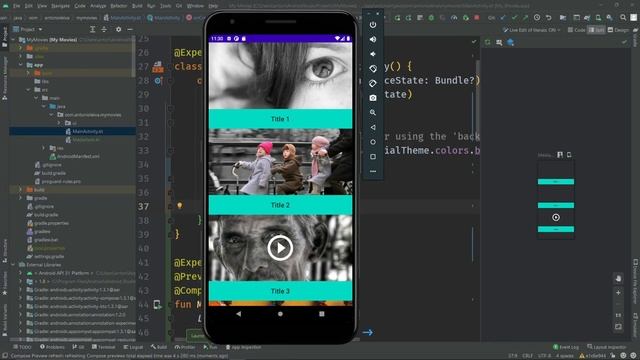Open the Project view selector dropdown
Image resolution: width=640 pixels, height=360 pixels.
pyautogui.click(x=28, y=29)
